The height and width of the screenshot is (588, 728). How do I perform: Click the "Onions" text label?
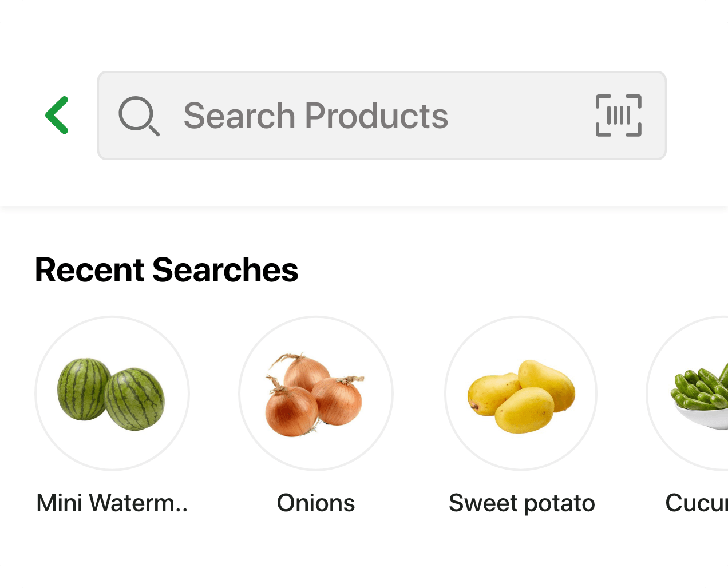(x=315, y=503)
